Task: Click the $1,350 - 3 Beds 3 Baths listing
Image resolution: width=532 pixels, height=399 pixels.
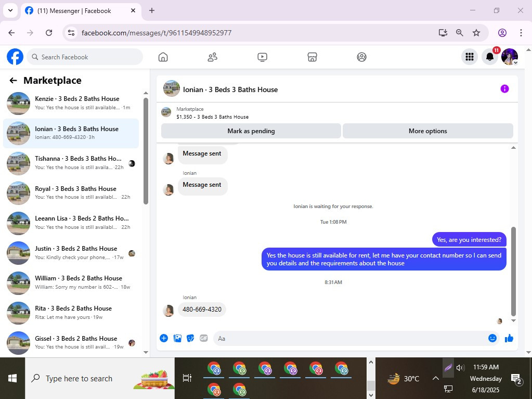Action: pos(212,117)
